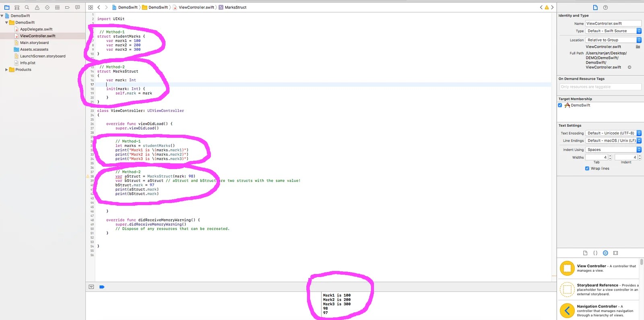Click the Tab width stepper

click(x=610, y=157)
